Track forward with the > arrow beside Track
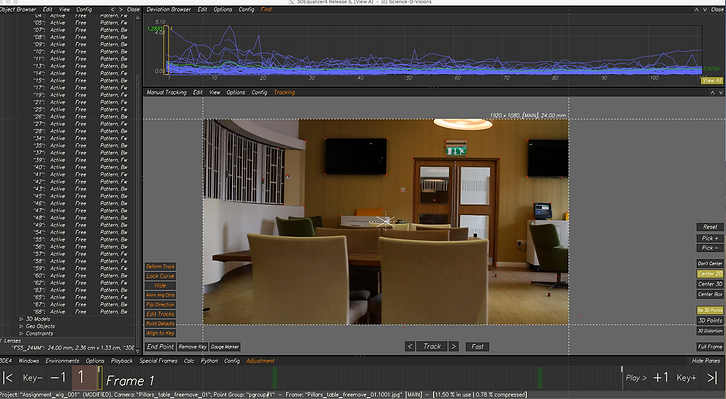The image size is (726, 399). (x=454, y=346)
